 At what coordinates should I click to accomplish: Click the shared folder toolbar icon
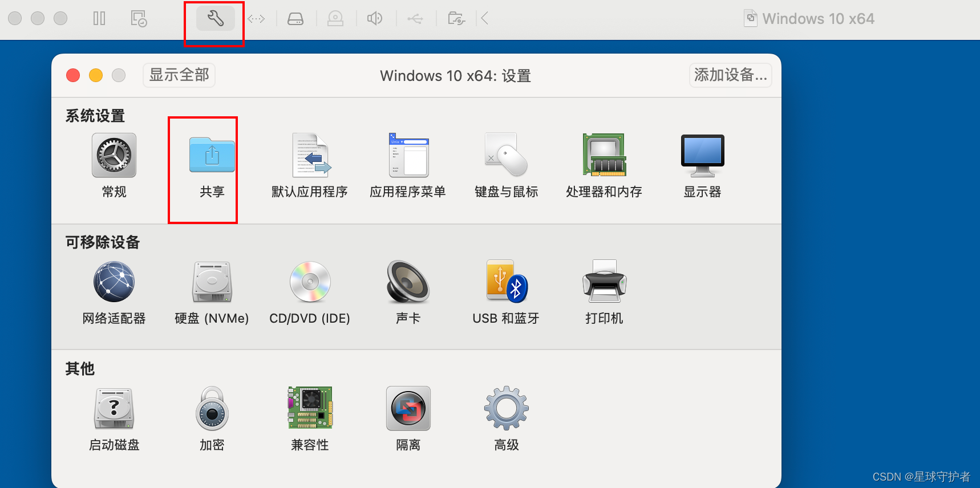click(x=456, y=19)
